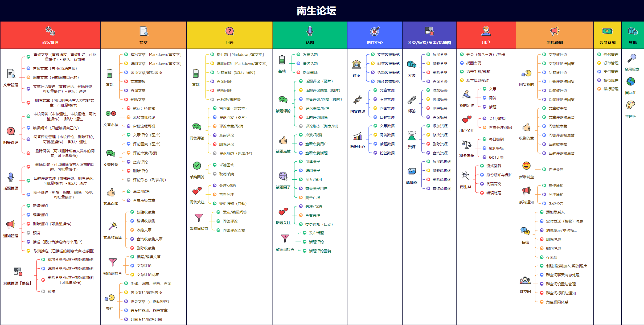Click the 话题点赞 group label
Image resolution: width=644 pixels, height=325 pixels.
pyautogui.click(x=283, y=151)
